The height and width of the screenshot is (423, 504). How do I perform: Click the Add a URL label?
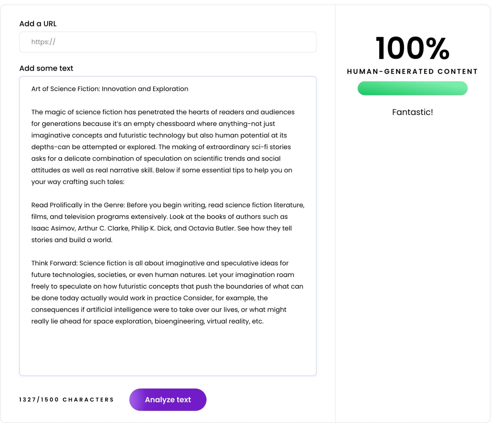tap(38, 24)
